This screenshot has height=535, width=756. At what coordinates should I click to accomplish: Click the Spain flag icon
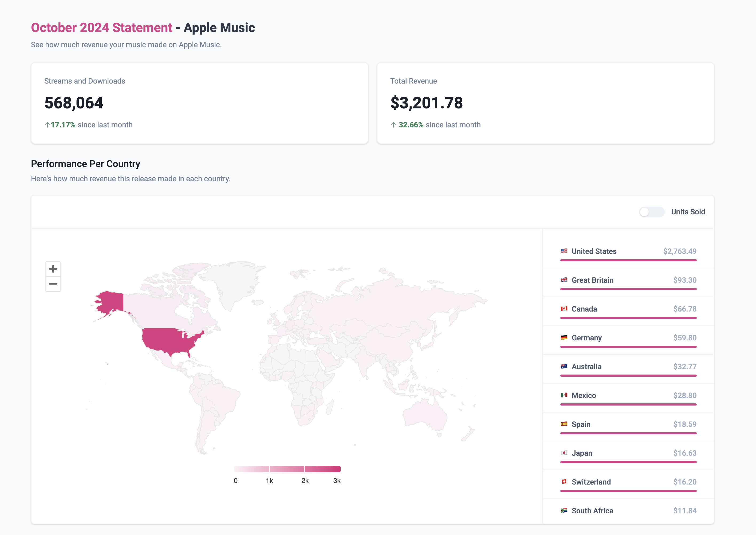pos(564,424)
